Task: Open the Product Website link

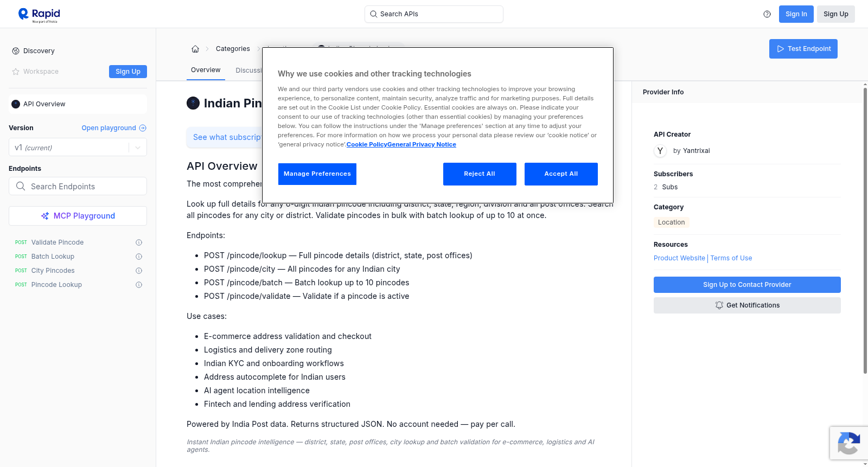Action: pyautogui.click(x=679, y=258)
